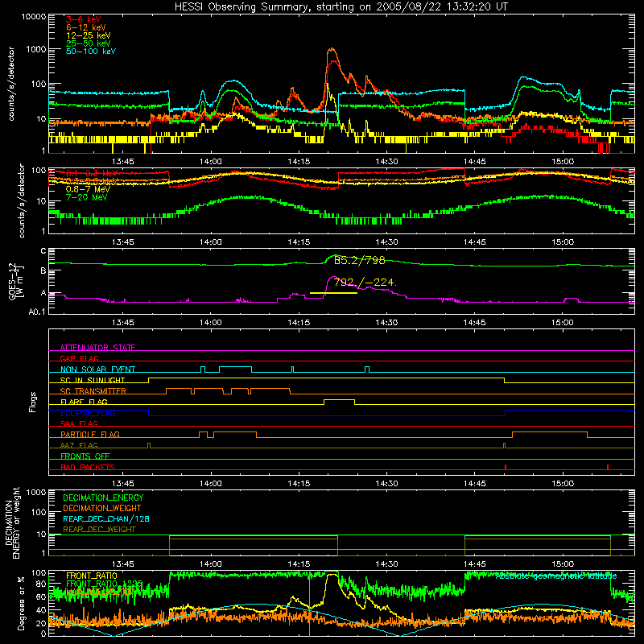Select the 6-12 keV legend label
644x644 pixels.
(x=85, y=27)
